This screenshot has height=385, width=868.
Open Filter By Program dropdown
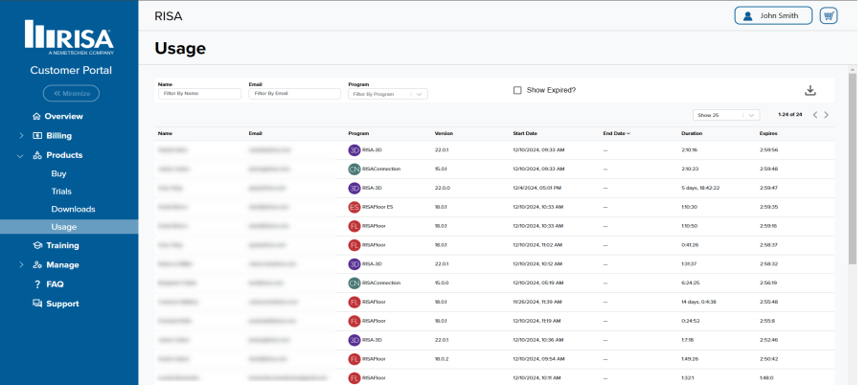(387, 94)
